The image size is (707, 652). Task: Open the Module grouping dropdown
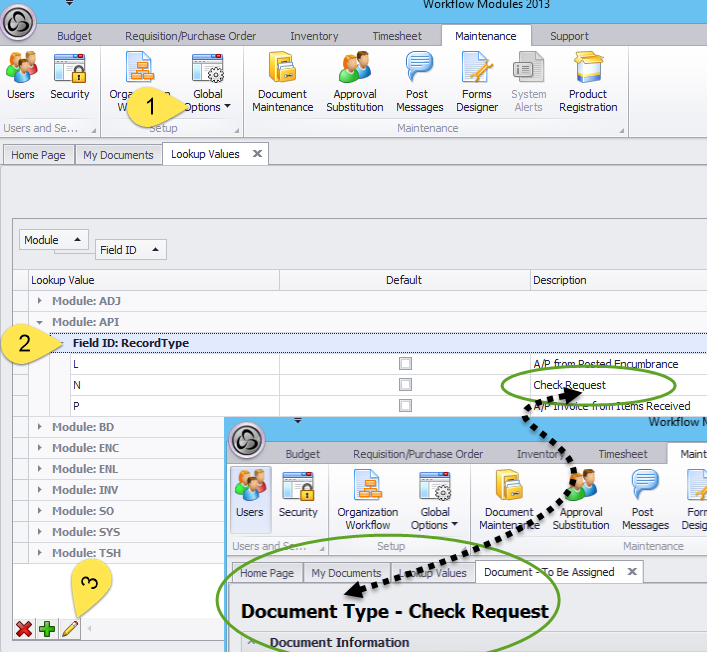(53, 240)
